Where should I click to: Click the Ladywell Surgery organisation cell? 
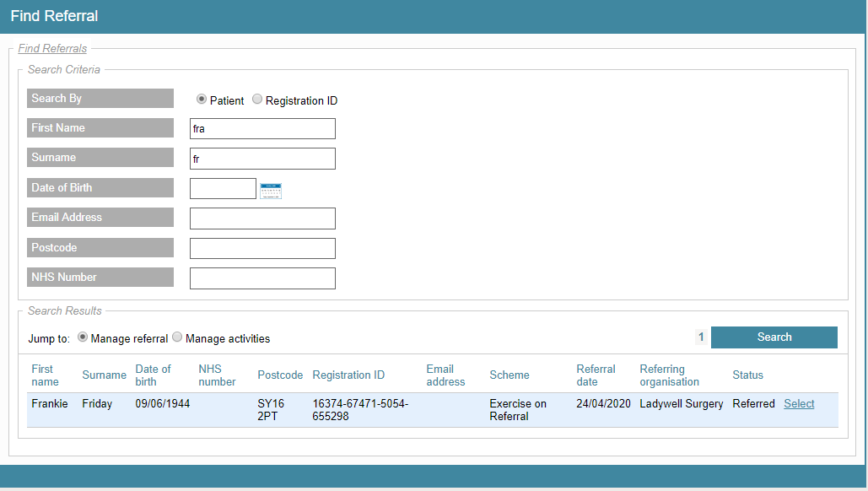pos(682,403)
